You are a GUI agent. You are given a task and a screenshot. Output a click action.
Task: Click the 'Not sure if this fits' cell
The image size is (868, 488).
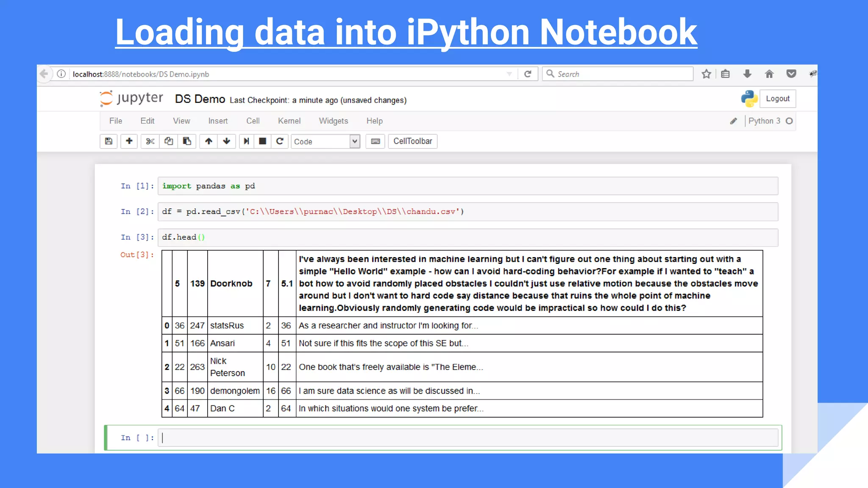click(x=529, y=344)
